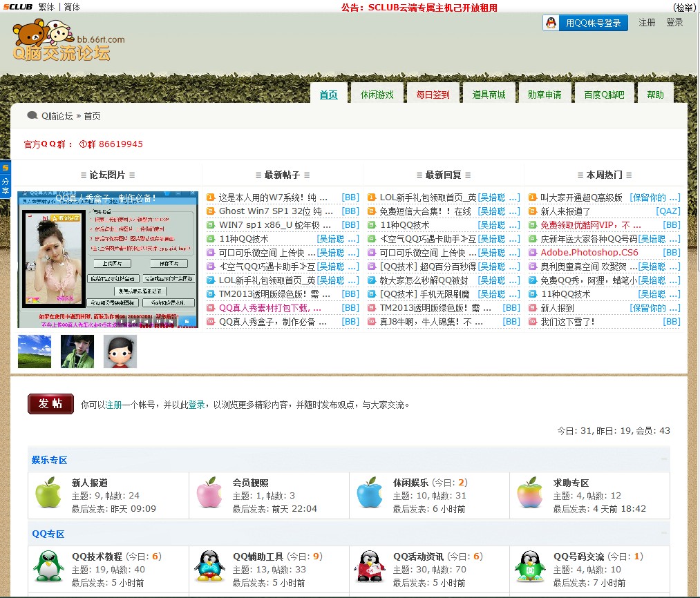This screenshot has height=598, width=700.
Task: Click the penguin icon for QQ号码交流
Action: pos(530,566)
